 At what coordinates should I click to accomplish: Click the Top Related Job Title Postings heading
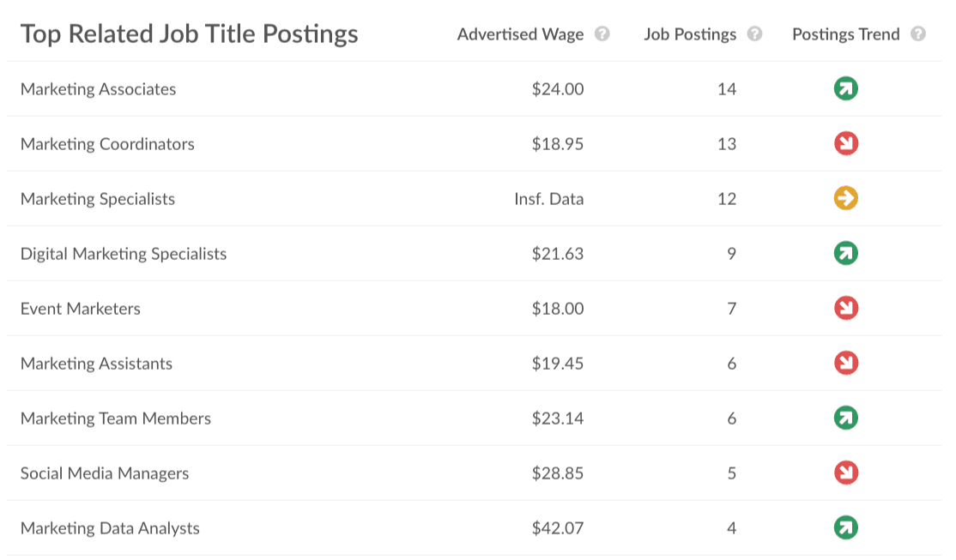pos(191,33)
